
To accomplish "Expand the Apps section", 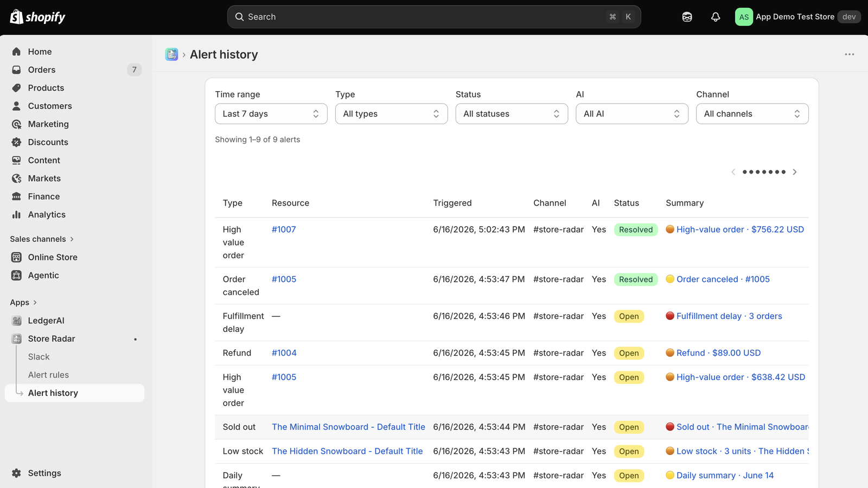I will pos(23,303).
